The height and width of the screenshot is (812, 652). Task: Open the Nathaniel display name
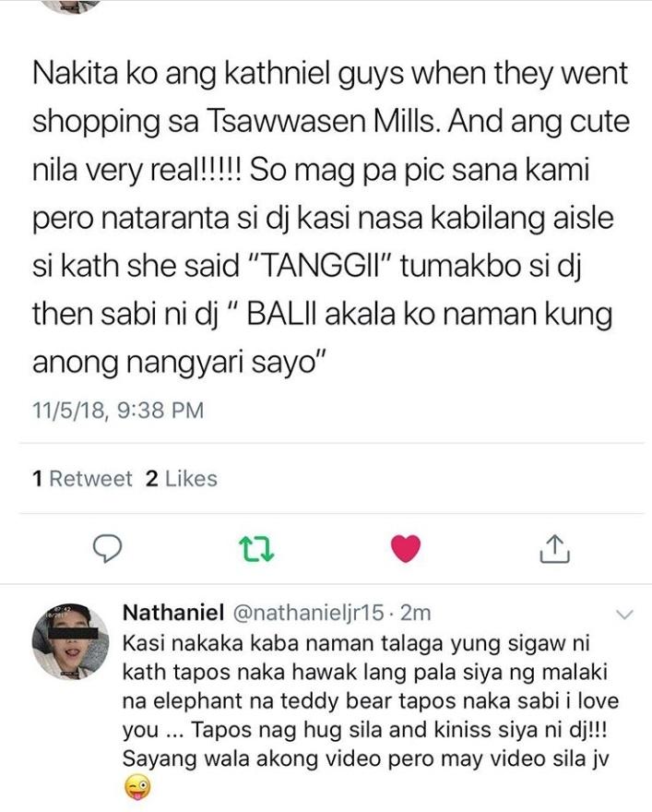[x=173, y=613]
